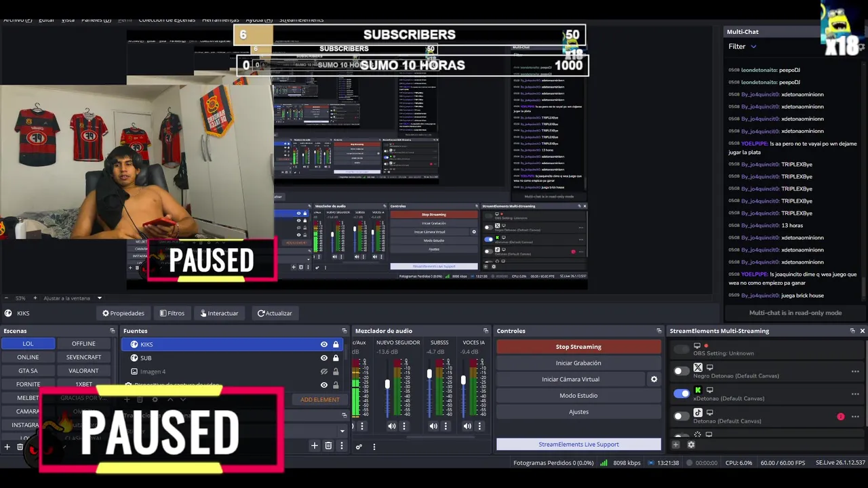Viewport: 868px width, 488px height.
Task: Click Stop Streaming
Action: (578, 347)
